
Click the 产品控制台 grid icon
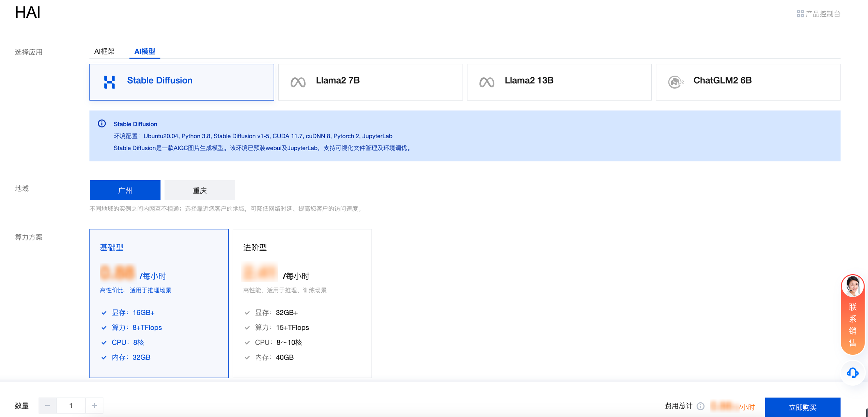[800, 14]
